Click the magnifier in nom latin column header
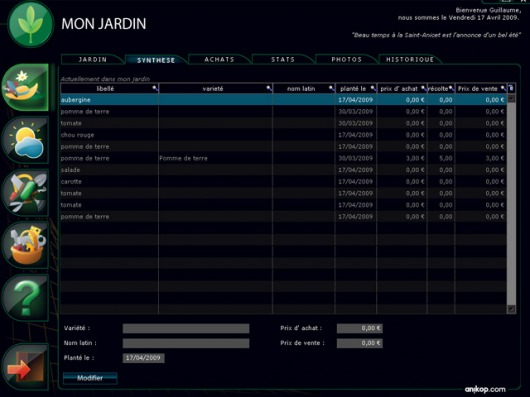The width and height of the screenshot is (530, 397). (x=332, y=89)
